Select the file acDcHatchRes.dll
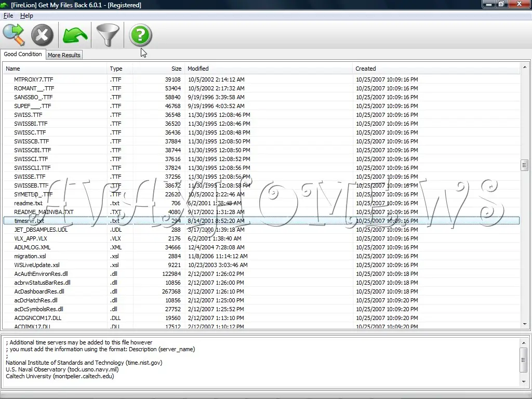Screen dimensions: 532x399 (36, 300)
